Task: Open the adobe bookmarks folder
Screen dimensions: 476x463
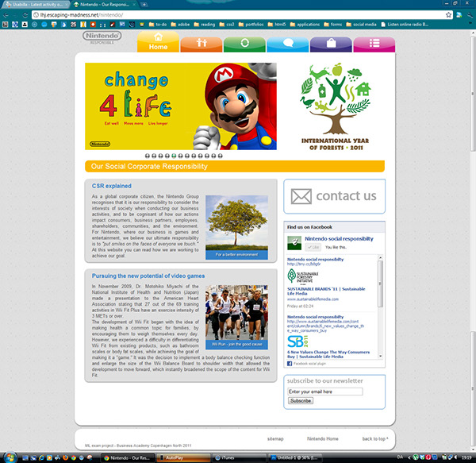Action: coord(180,25)
